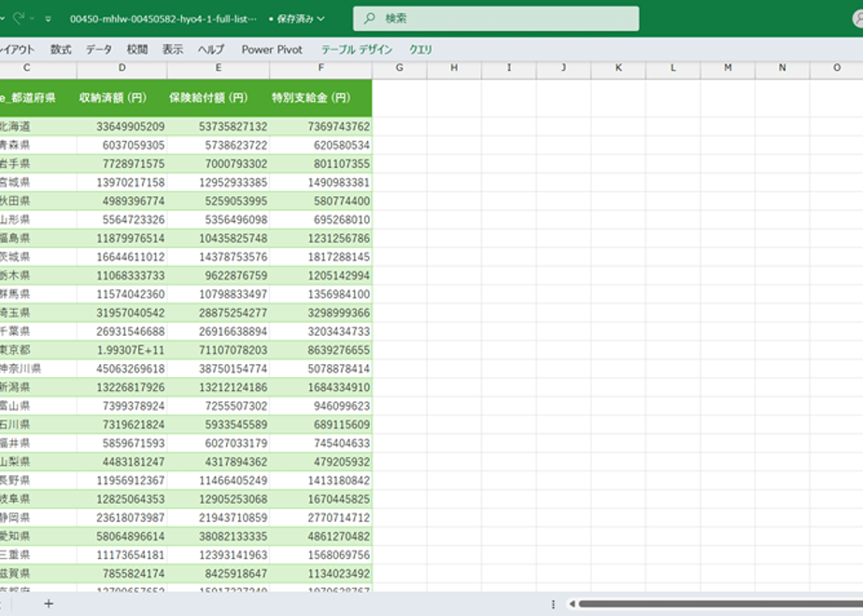
Task: Click the 保険給付額 (円) table header
Action: tap(219, 98)
